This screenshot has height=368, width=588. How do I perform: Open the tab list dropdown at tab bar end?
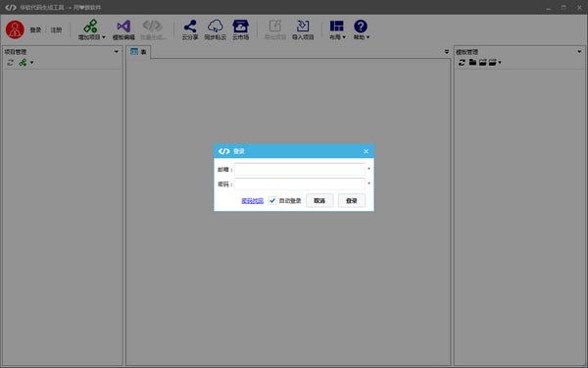[447, 52]
